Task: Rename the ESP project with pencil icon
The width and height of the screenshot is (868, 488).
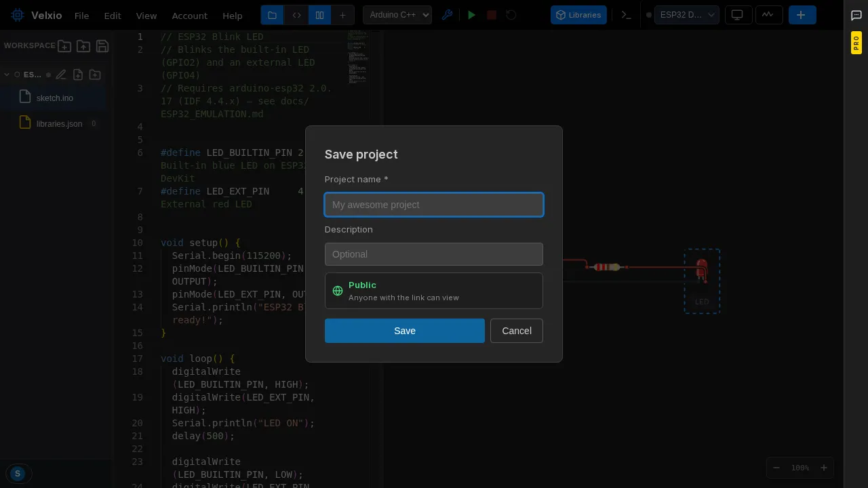Action: (x=61, y=75)
